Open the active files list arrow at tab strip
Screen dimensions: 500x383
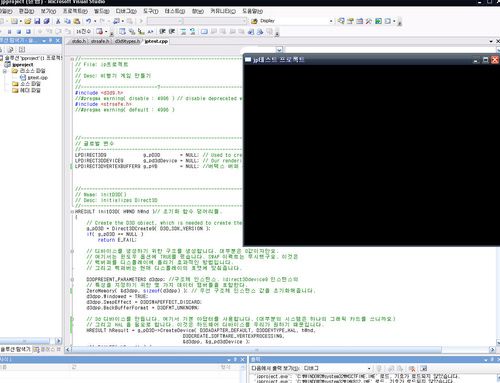[491, 41]
